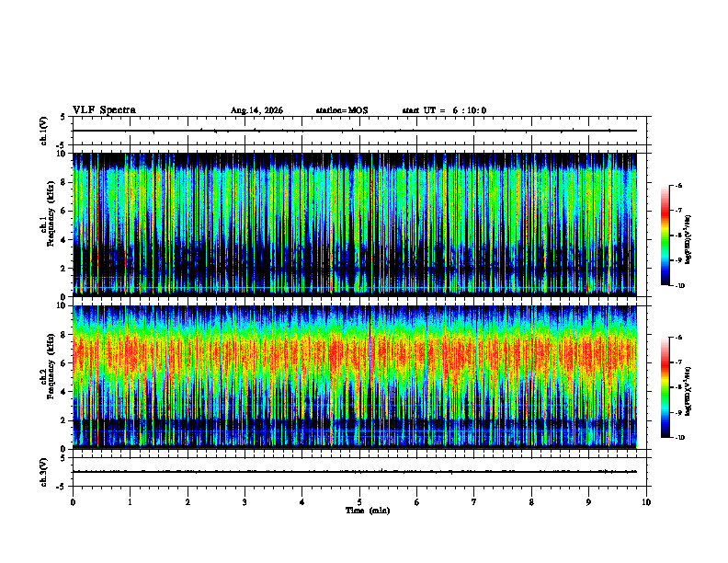Screen dimensions: 728x563
Task: Click the "4" kHz tick on ch.1 frequency axis
Action: click(63, 240)
